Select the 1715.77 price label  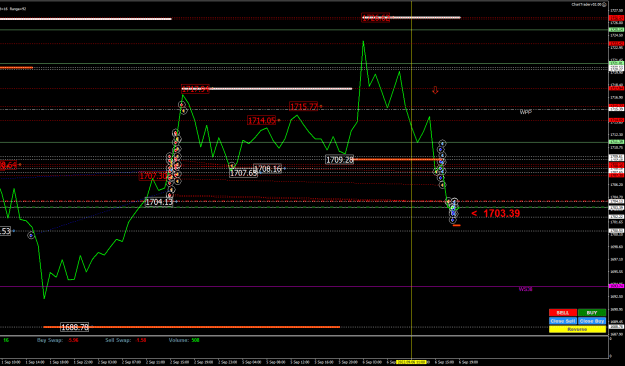pos(304,106)
